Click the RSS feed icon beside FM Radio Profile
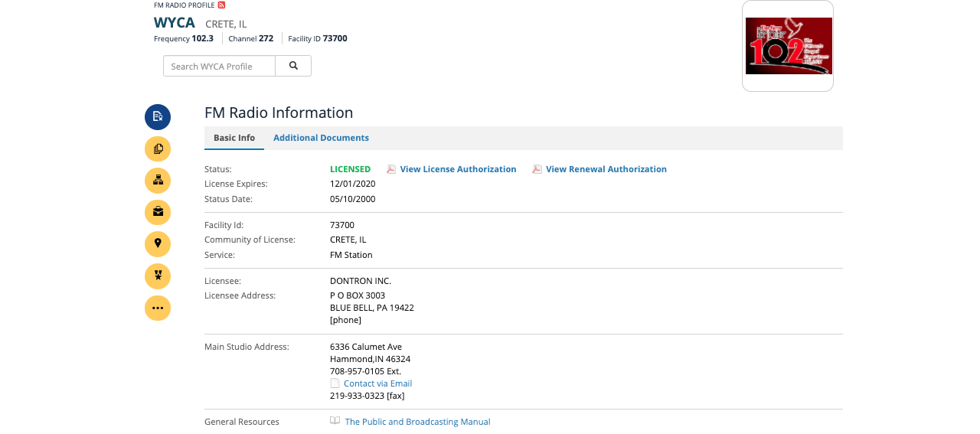The image size is (980, 434). 221,5
